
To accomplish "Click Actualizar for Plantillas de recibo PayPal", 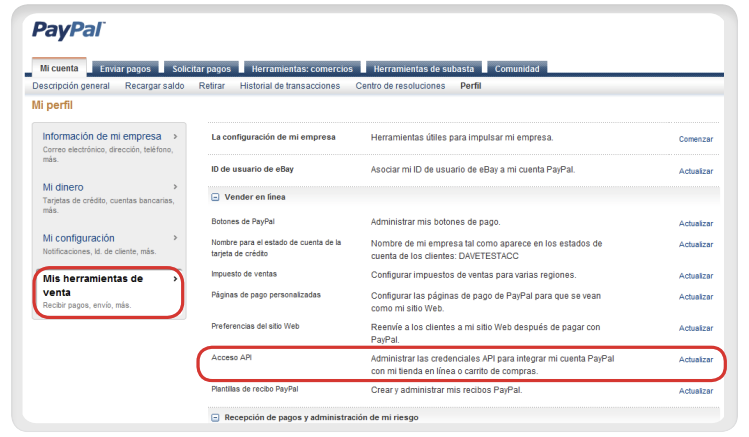I will pos(696,391).
